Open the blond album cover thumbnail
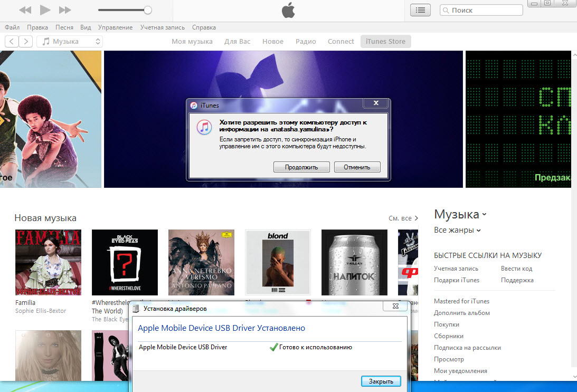Viewport: 577px width, 392px height. click(x=278, y=262)
